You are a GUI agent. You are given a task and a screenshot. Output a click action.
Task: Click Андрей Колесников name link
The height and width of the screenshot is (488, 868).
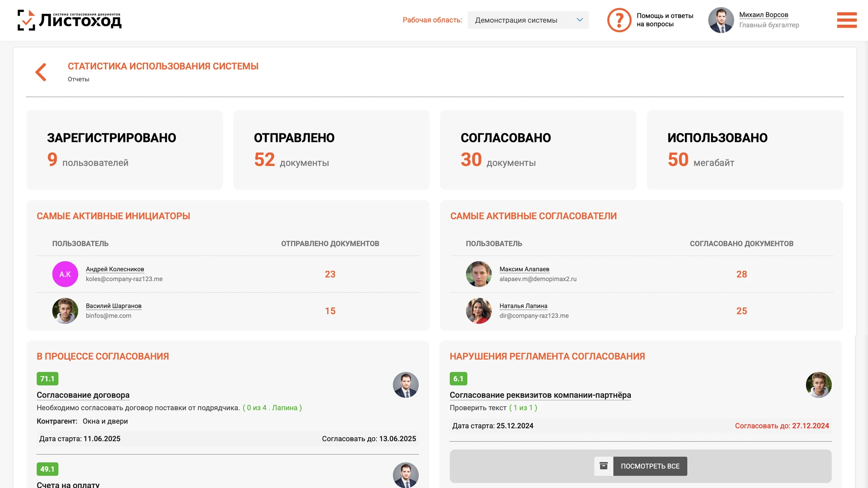115,269
